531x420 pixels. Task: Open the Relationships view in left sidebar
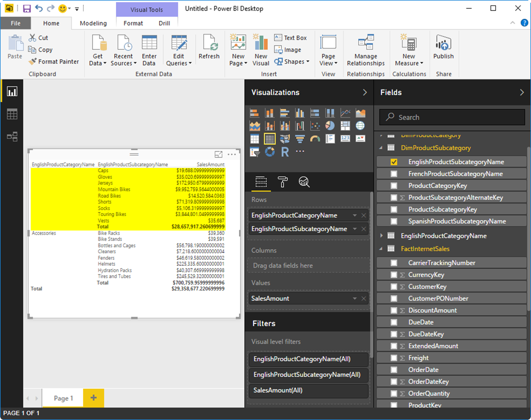click(12, 137)
